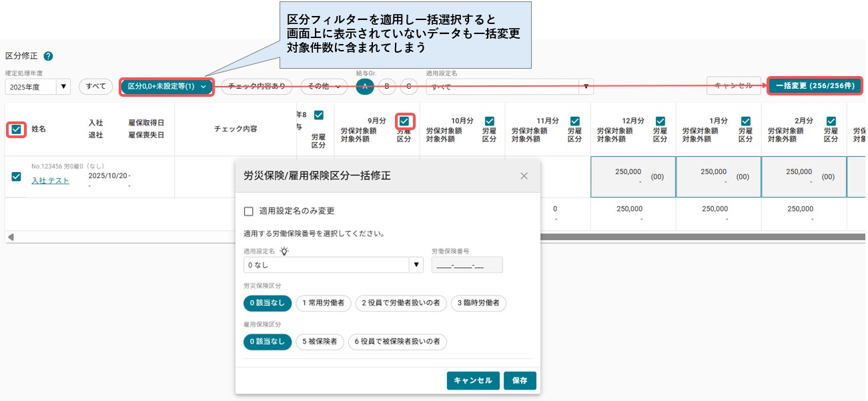
Task: Open the help icon beside 区分修正
Action: (x=48, y=57)
